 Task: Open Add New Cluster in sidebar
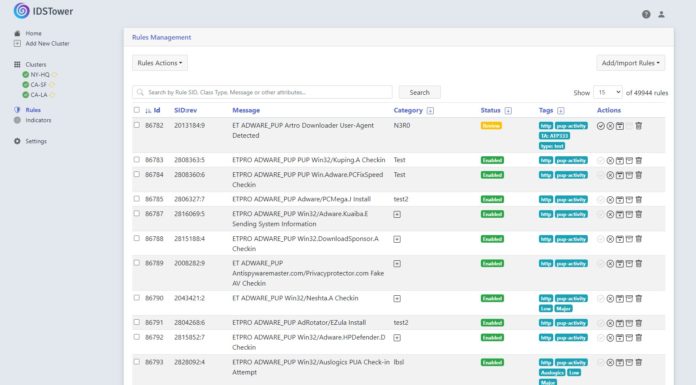[47, 44]
